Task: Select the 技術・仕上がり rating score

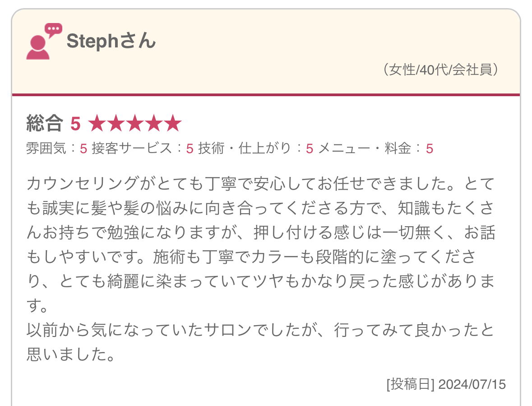Action: click(x=310, y=148)
